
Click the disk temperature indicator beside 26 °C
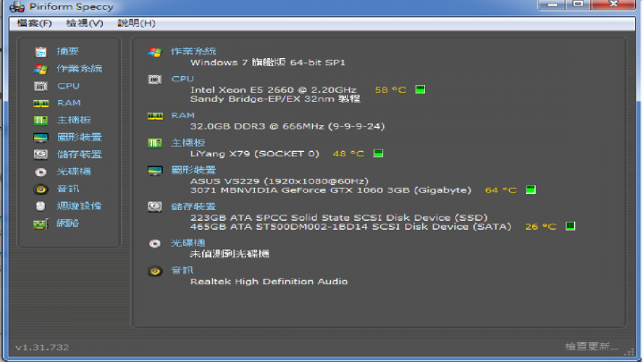tap(570, 226)
